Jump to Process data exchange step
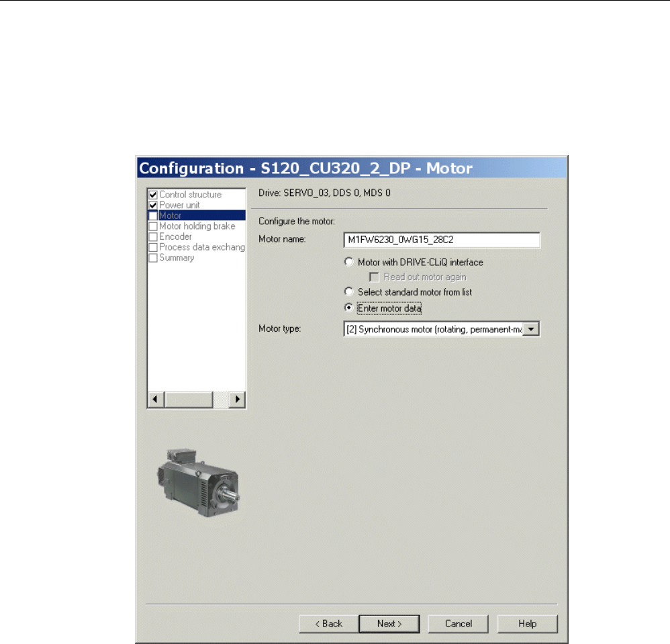The image size is (670, 644). (x=202, y=247)
